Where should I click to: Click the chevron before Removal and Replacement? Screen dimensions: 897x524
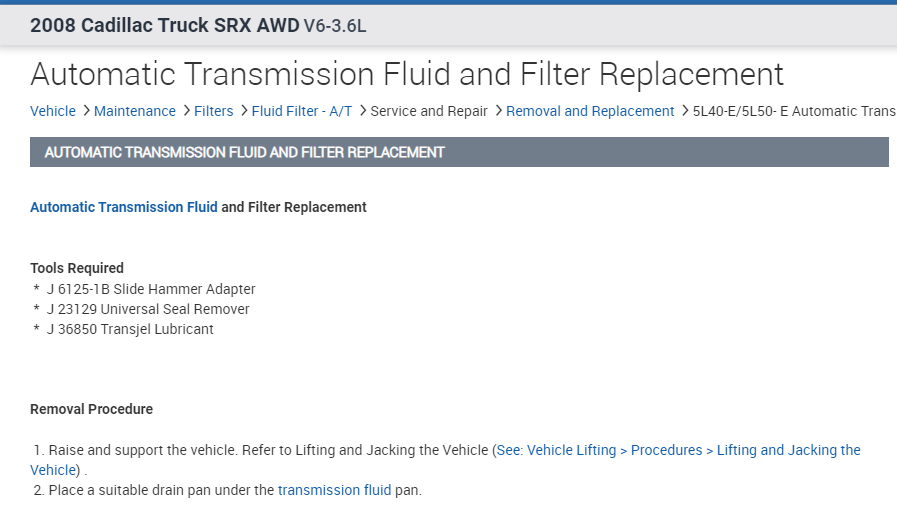pos(497,111)
